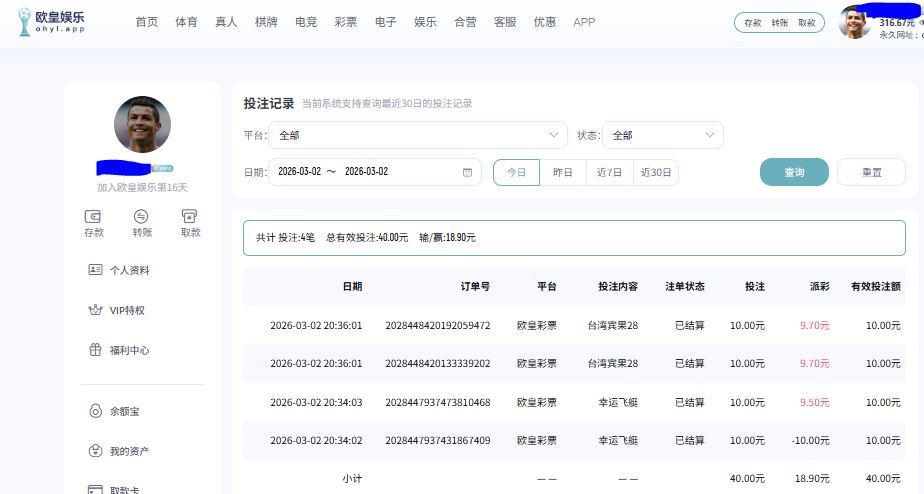
Task: Select the 昨日 date range option
Action: point(563,172)
